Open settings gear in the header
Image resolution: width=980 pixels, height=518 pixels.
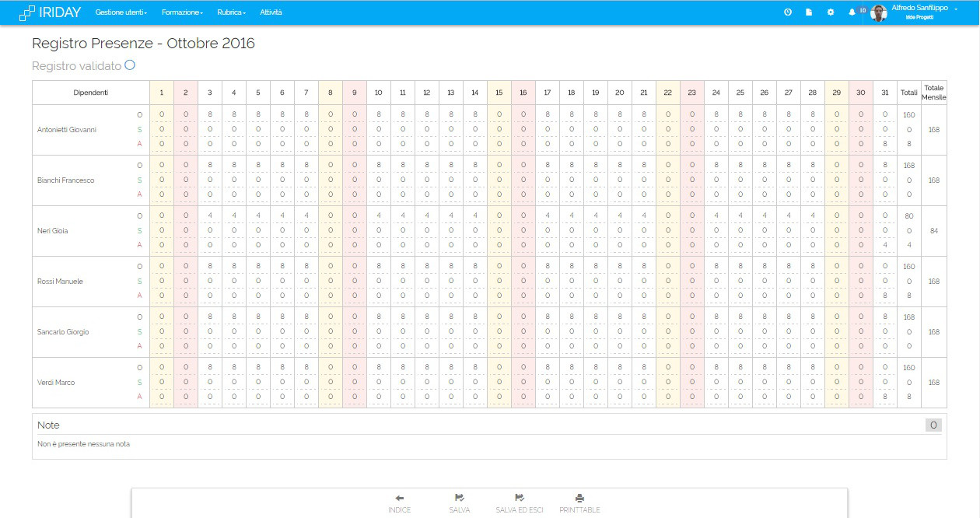830,12
